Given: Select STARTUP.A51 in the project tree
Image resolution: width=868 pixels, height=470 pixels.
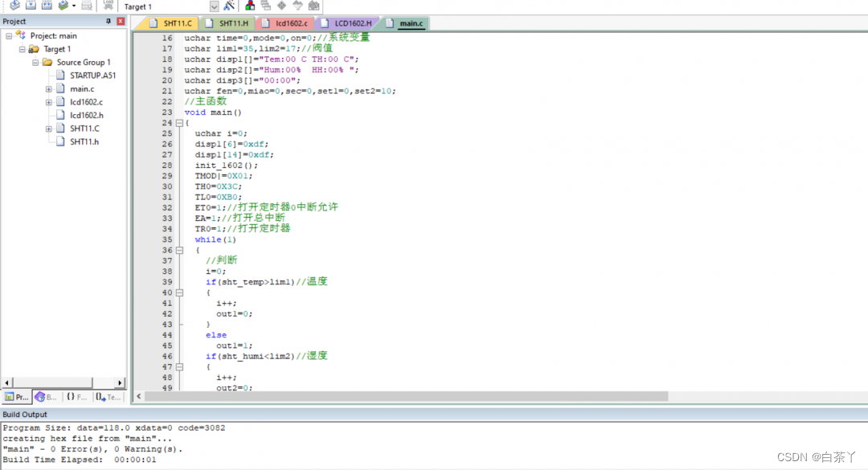Looking at the screenshot, I should pyautogui.click(x=92, y=76).
